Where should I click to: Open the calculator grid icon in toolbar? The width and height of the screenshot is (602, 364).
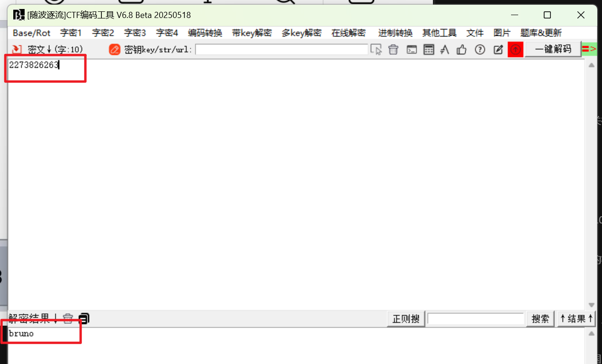429,49
